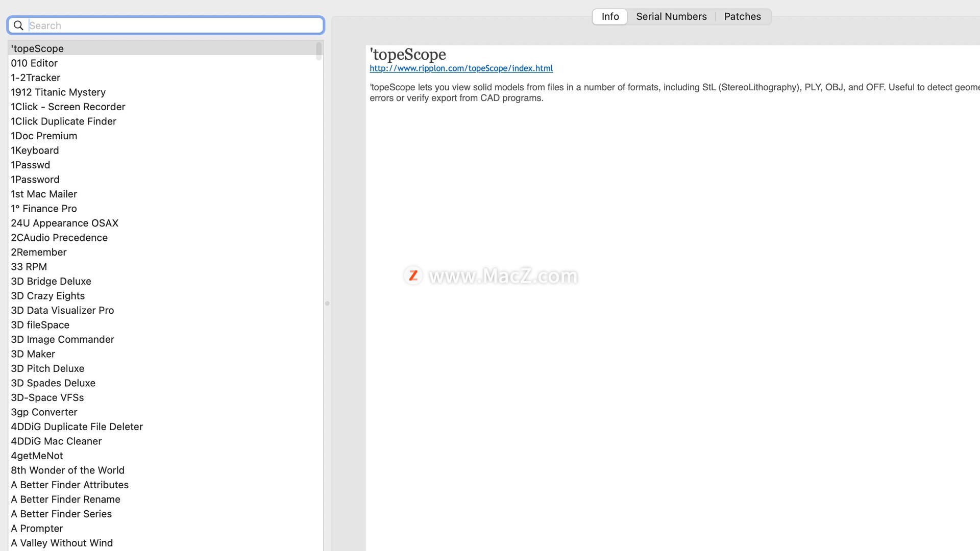This screenshot has height=551, width=980.
Task: Click the list scrollbar thumb
Action: click(x=319, y=51)
